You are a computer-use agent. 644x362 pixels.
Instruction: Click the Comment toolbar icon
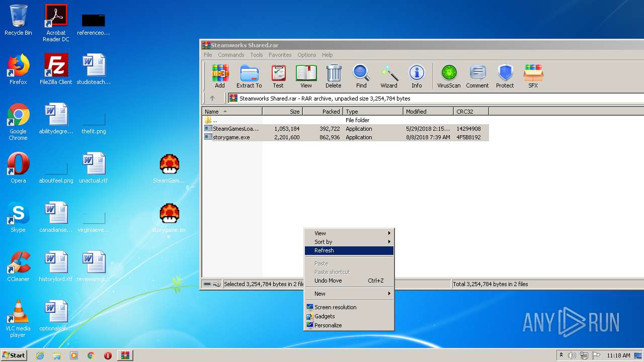click(x=477, y=76)
